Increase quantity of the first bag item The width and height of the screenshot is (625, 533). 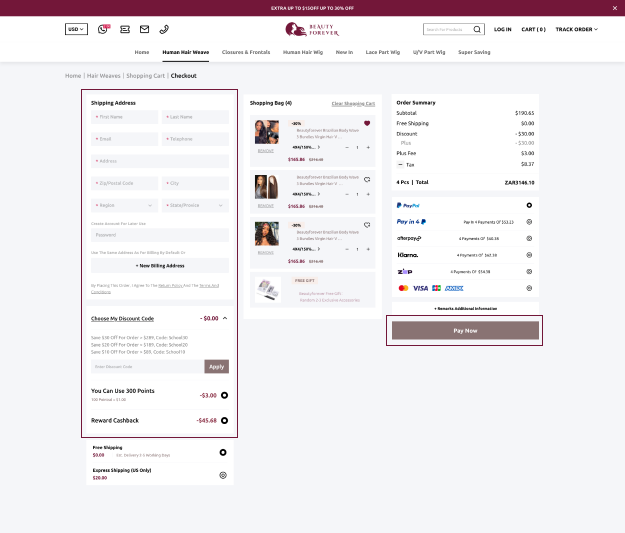pos(368,147)
